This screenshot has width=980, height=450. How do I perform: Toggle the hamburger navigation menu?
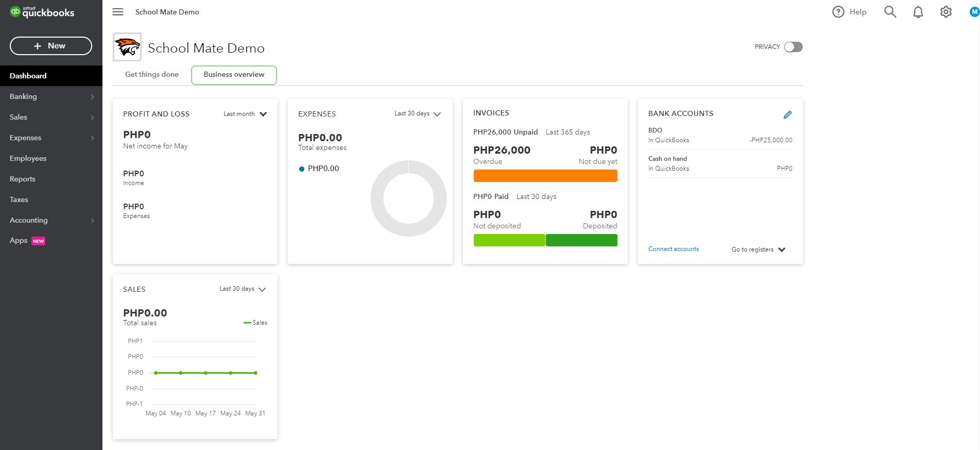118,12
